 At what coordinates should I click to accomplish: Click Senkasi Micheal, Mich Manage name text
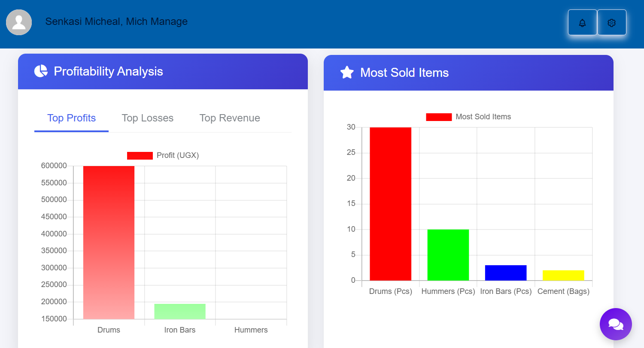(x=116, y=21)
